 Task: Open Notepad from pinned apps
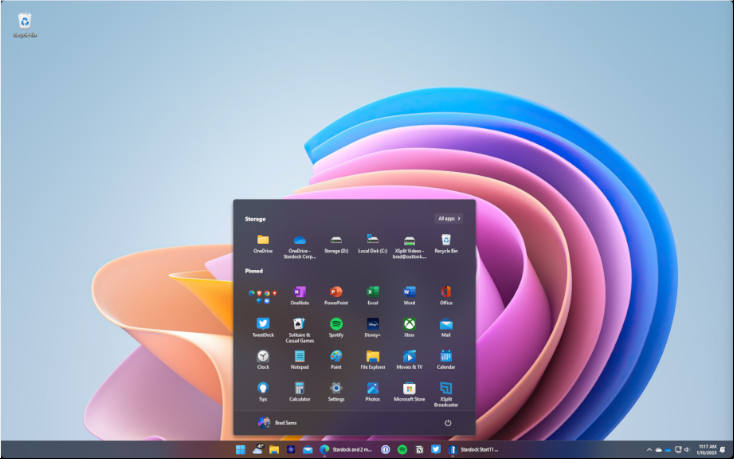[300, 360]
